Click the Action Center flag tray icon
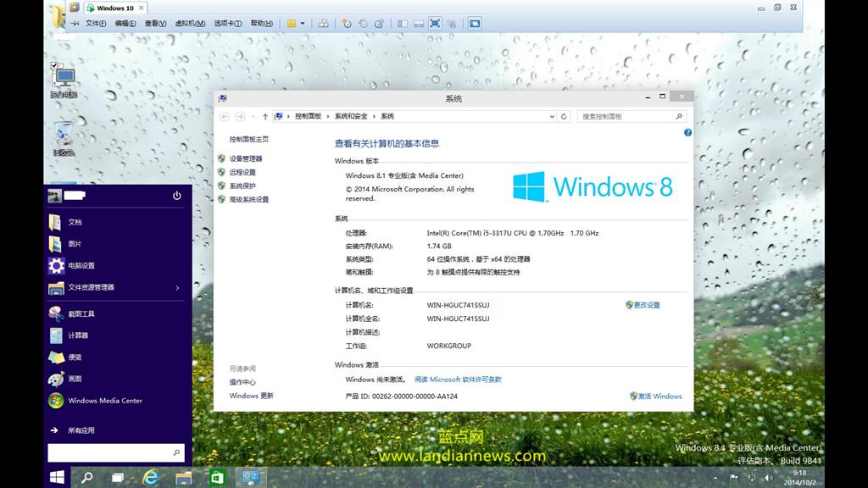Image resolution: width=868 pixels, height=488 pixels. 733,478
